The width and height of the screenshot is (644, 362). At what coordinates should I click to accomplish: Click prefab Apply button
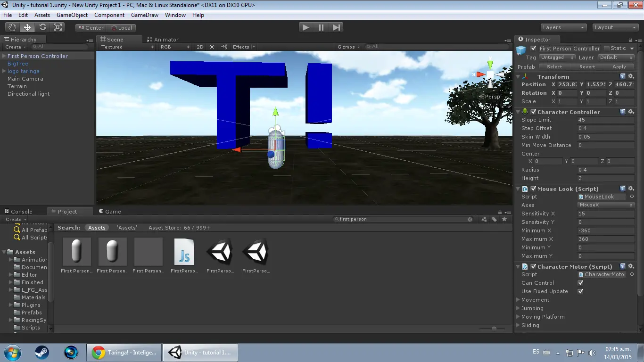pyautogui.click(x=619, y=67)
